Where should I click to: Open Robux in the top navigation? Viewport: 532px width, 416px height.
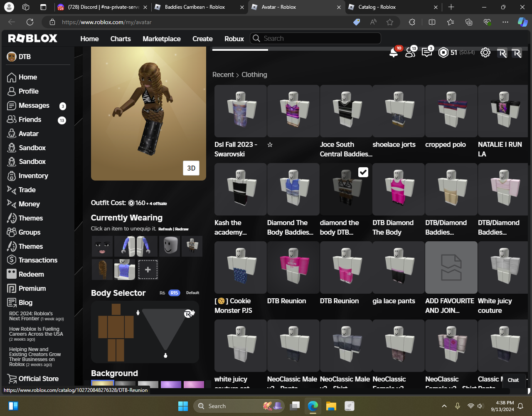point(234,39)
